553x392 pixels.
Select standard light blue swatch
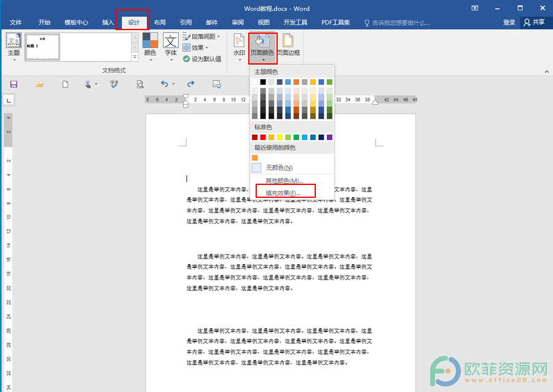pos(304,137)
